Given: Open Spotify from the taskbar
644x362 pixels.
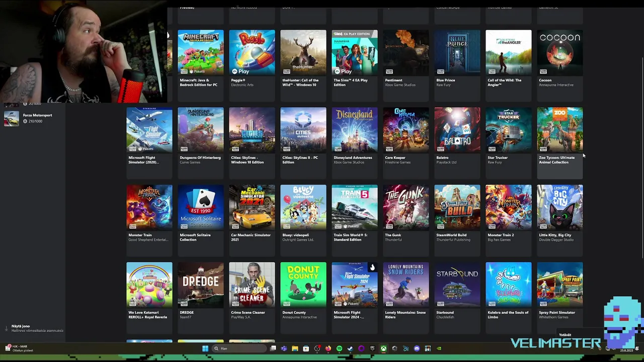Looking at the screenshot, I should tap(339, 348).
